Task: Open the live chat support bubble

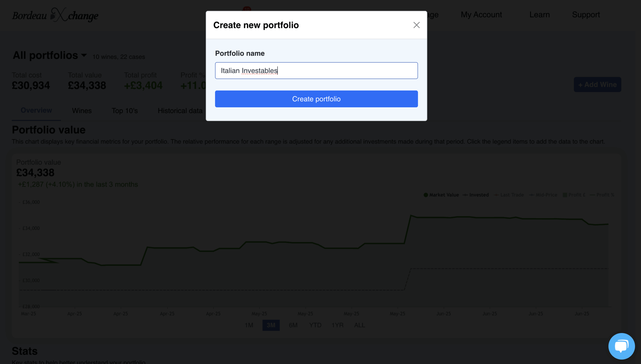Action: click(621, 346)
